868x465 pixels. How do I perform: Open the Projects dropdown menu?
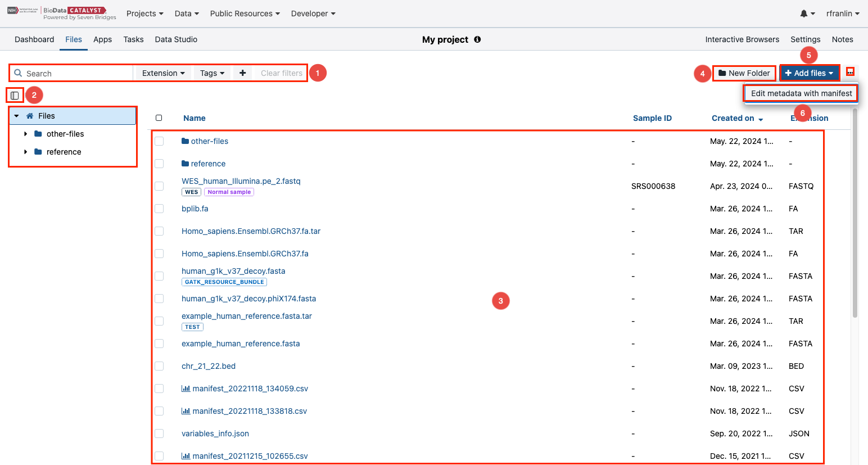click(x=144, y=13)
